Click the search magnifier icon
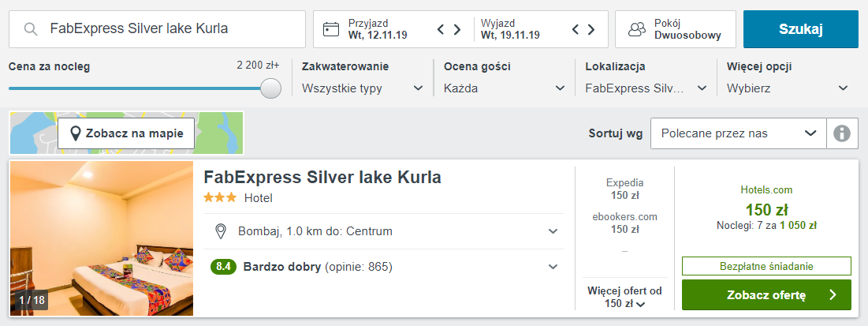This screenshot has width=868, height=326. (31, 29)
